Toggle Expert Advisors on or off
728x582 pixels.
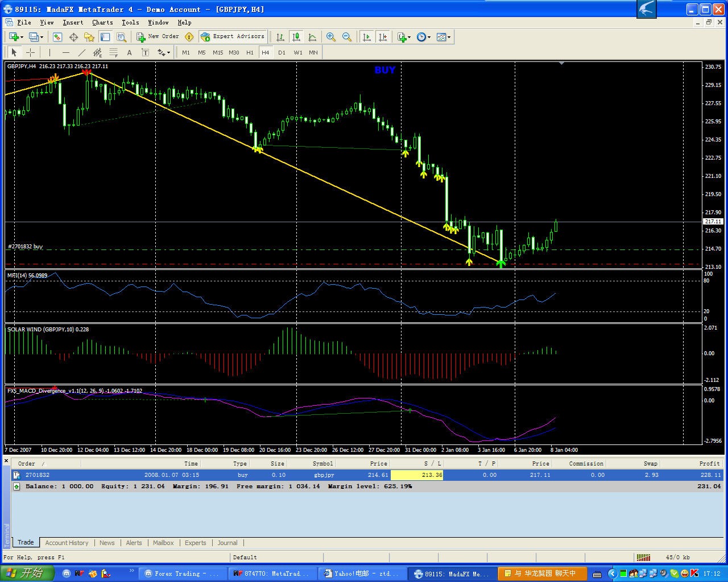(x=233, y=37)
